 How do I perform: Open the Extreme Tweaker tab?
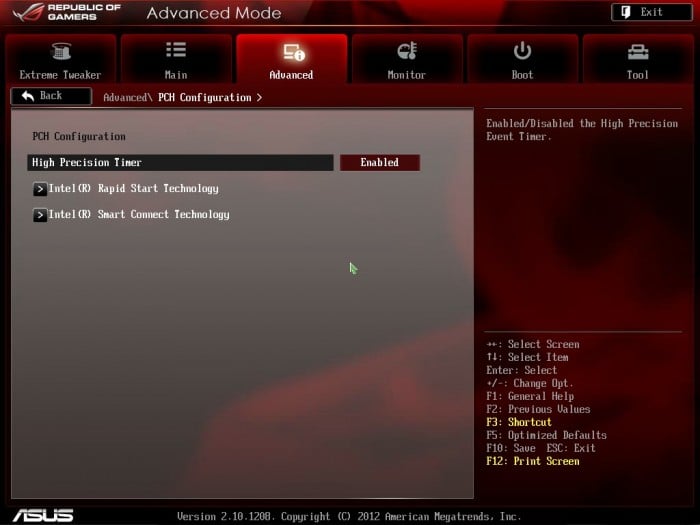pyautogui.click(x=61, y=59)
